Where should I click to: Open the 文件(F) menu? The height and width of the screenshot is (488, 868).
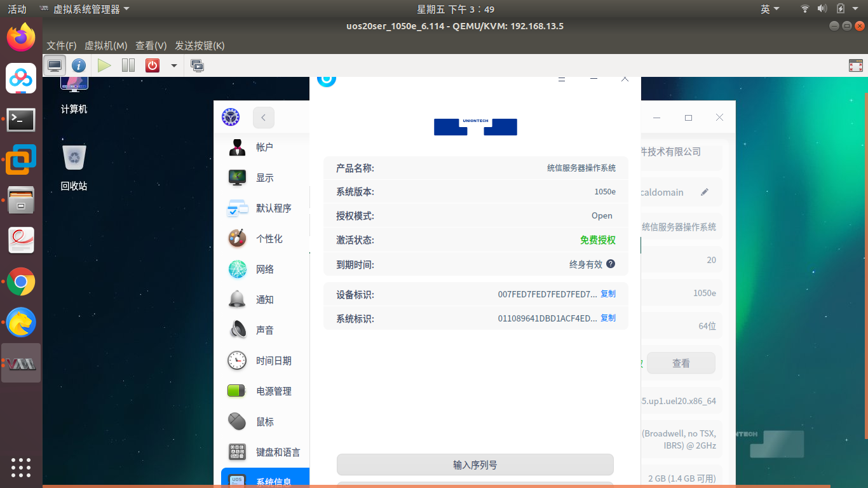62,46
